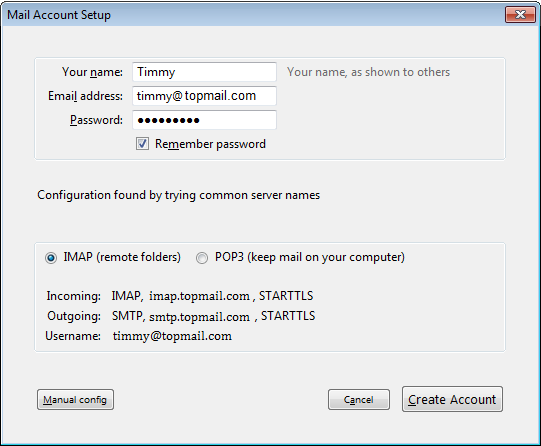The width and height of the screenshot is (541, 446).
Task: Click the 'Email address:' label
Action: tap(85, 96)
